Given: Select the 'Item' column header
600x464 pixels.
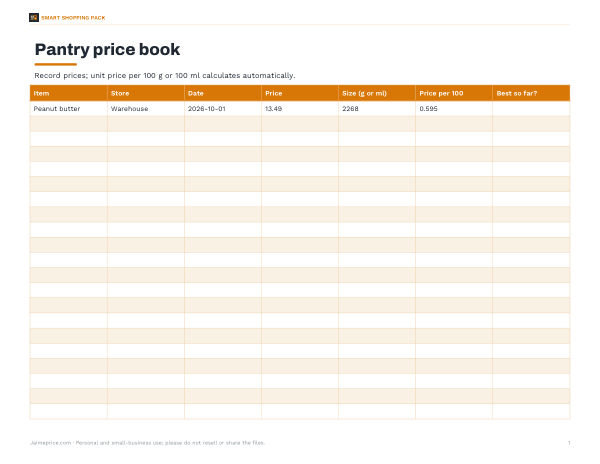Looking at the screenshot, I should [x=68, y=93].
